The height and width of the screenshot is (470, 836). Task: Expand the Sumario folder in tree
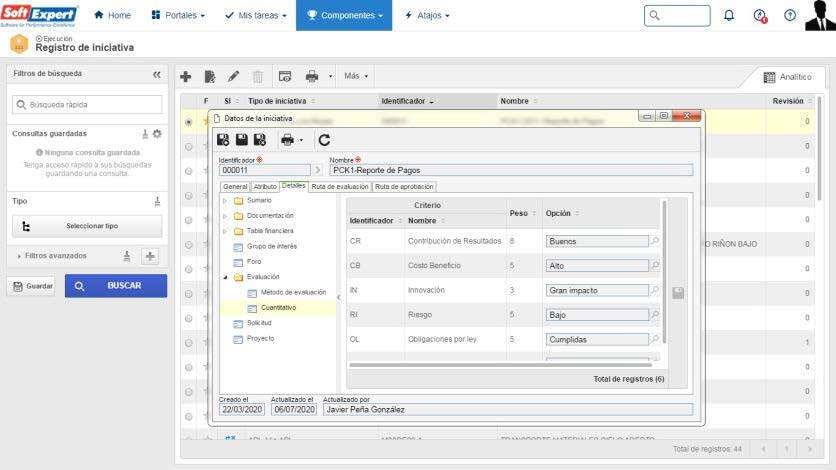click(x=225, y=201)
